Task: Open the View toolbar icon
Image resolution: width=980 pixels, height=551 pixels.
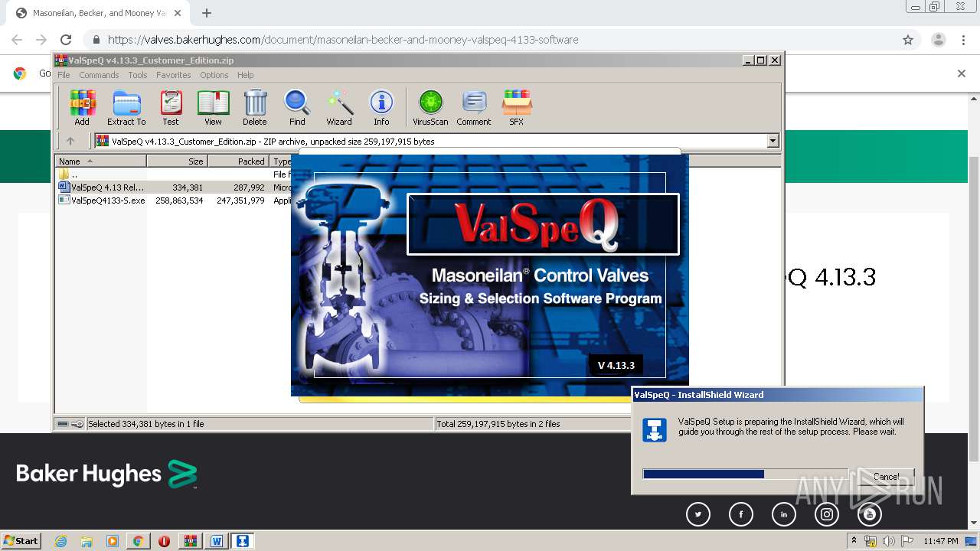Action: tap(213, 107)
